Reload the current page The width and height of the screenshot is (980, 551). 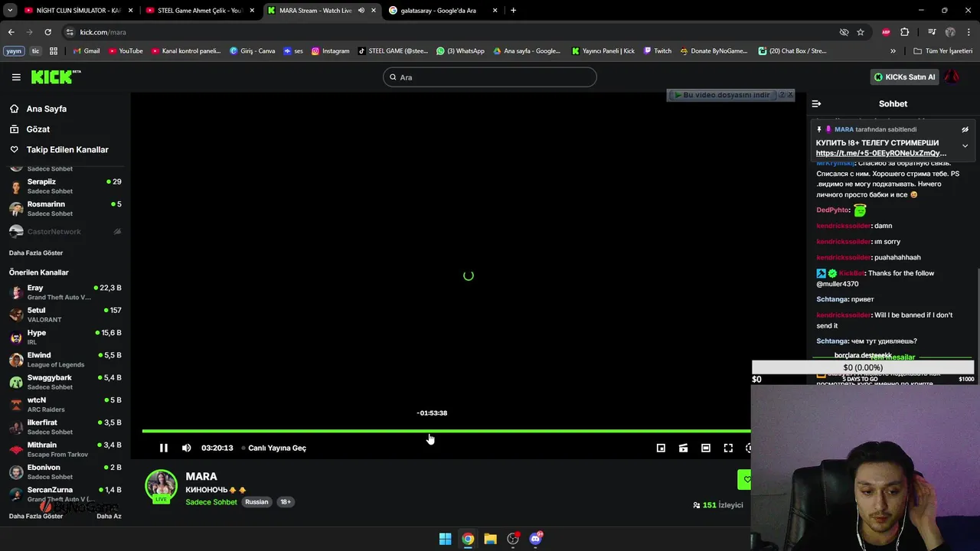click(x=47, y=32)
